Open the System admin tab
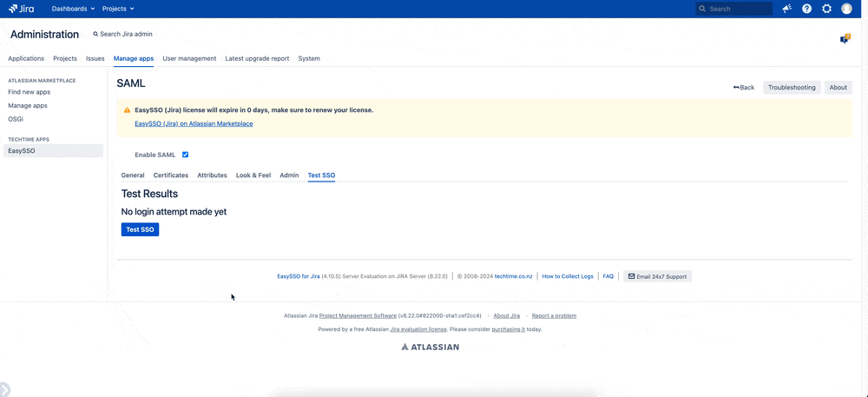The image size is (868, 397). (x=309, y=59)
